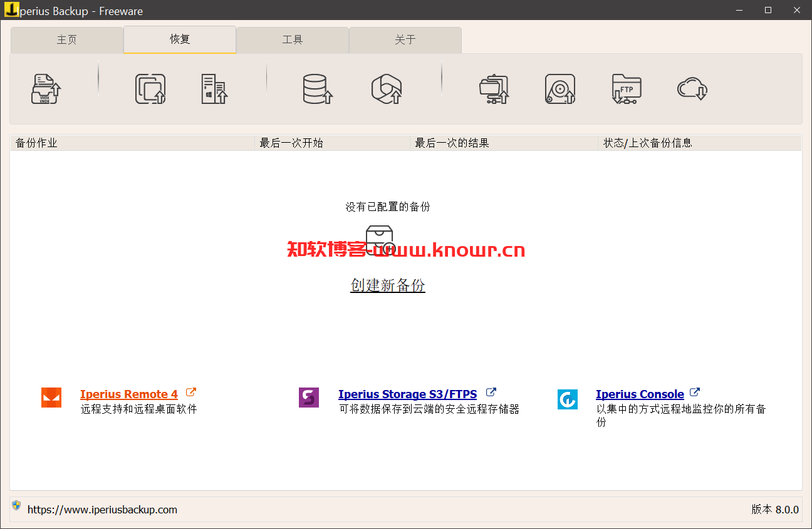
Task: Minimize the Iperius Backup window
Action: (x=739, y=10)
